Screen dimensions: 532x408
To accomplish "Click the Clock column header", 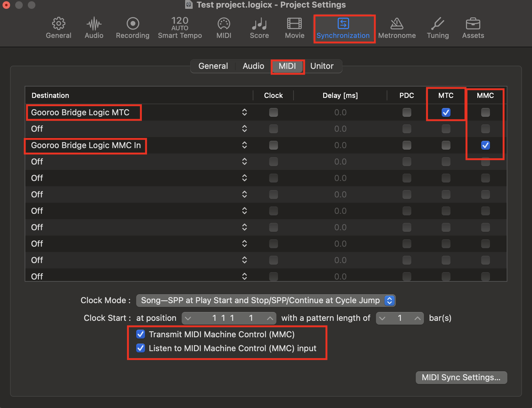I will pyautogui.click(x=274, y=95).
